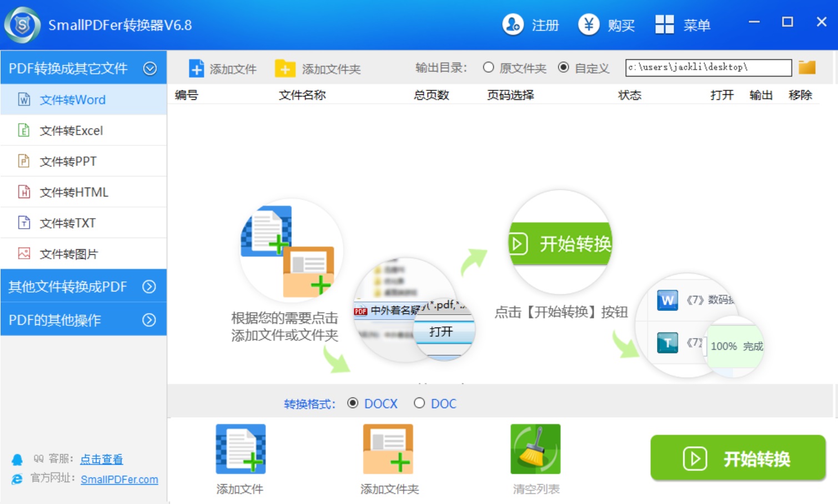Click the 打开 column header

click(x=722, y=95)
